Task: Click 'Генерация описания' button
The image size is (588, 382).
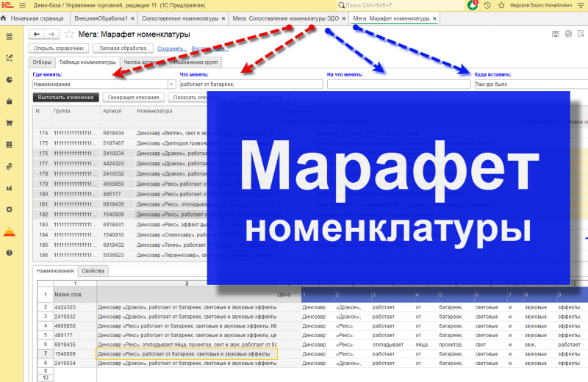Action: click(x=134, y=98)
